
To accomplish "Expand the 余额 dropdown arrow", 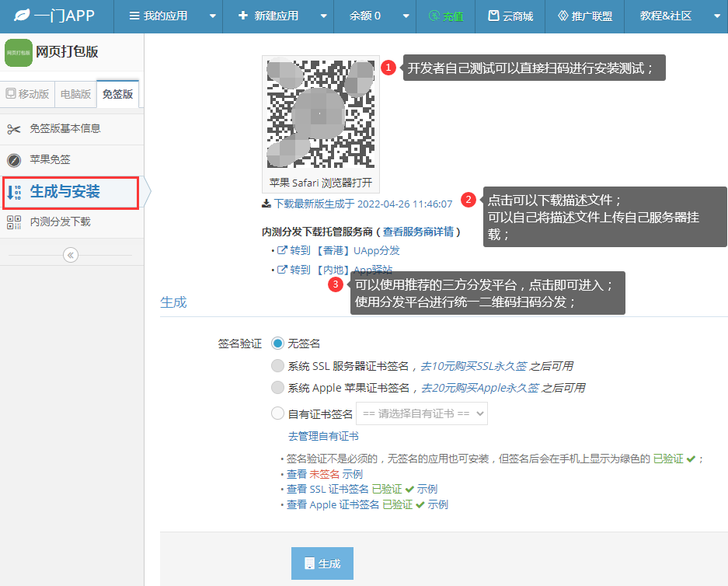I will 406,16.
